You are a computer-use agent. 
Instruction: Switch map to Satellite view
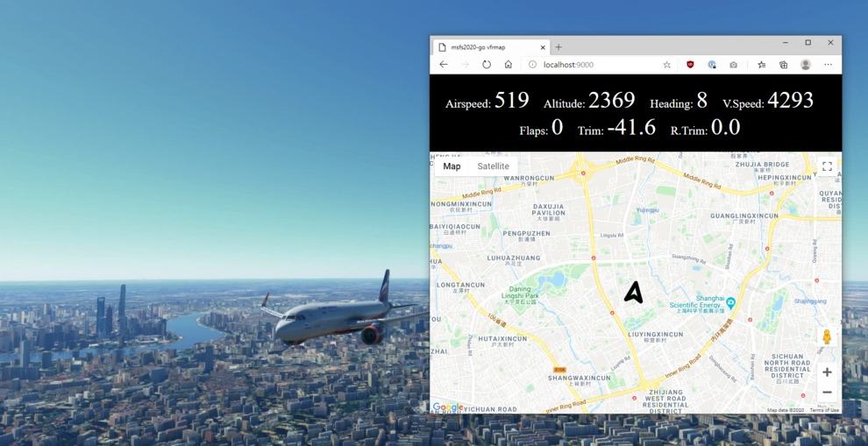click(x=494, y=166)
